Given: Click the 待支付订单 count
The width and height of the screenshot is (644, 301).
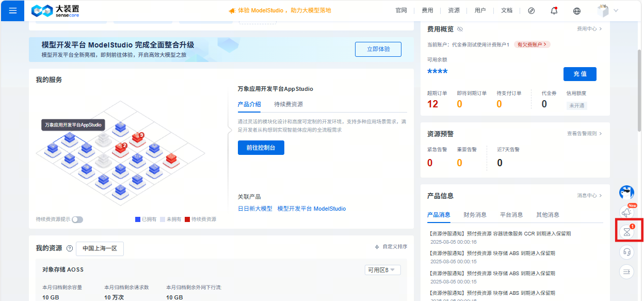Looking at the screenshot, I should [499, 104].
